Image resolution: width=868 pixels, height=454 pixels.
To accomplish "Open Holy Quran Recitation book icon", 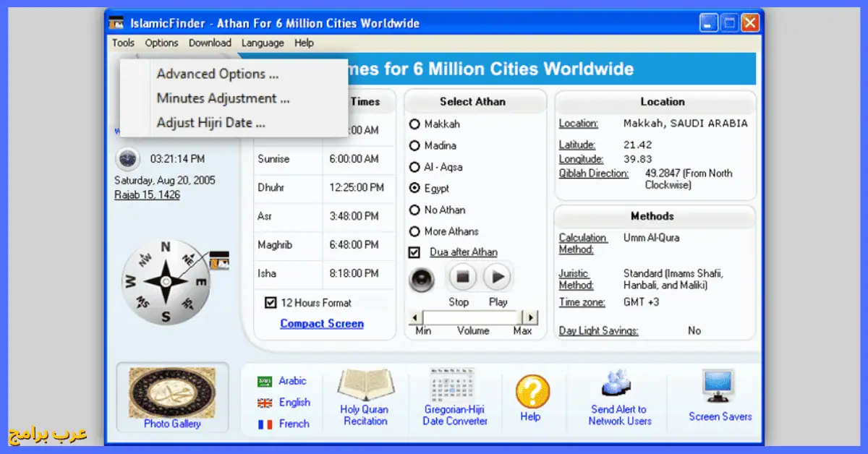I will point(365,385).
